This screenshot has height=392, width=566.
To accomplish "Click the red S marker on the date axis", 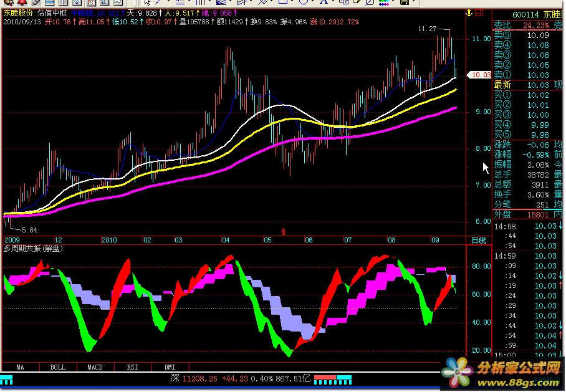I will [x=284, y=232].
